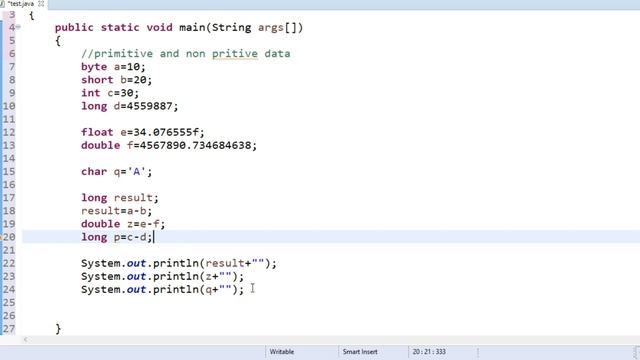The height and width of the screenshot is (360, 640).
Task: Click the underlined word "pritive" in the comment
Action: coord(235,53)
